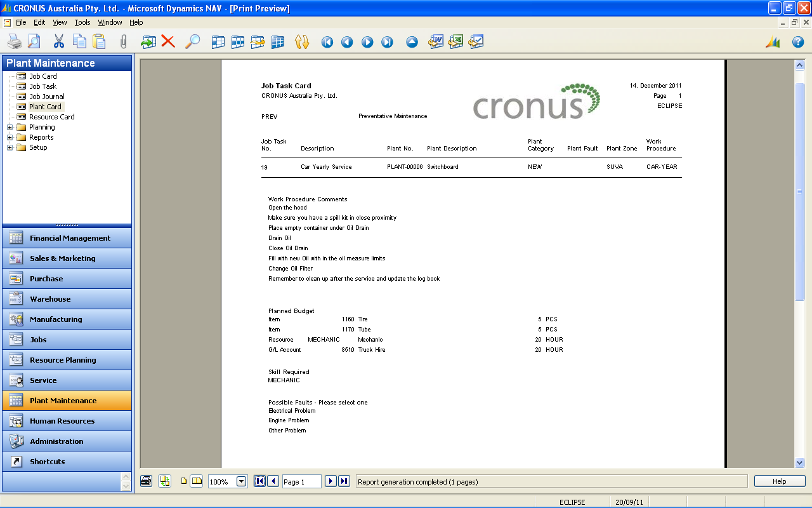Switch to two-page view
The image size is (812, 508).
tap(197, 481)
